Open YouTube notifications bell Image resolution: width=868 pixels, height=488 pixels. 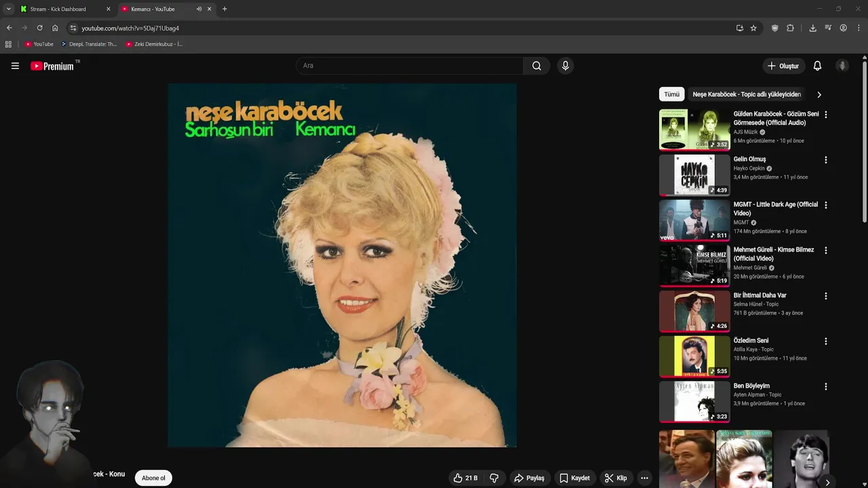click(x=817, y=66)
